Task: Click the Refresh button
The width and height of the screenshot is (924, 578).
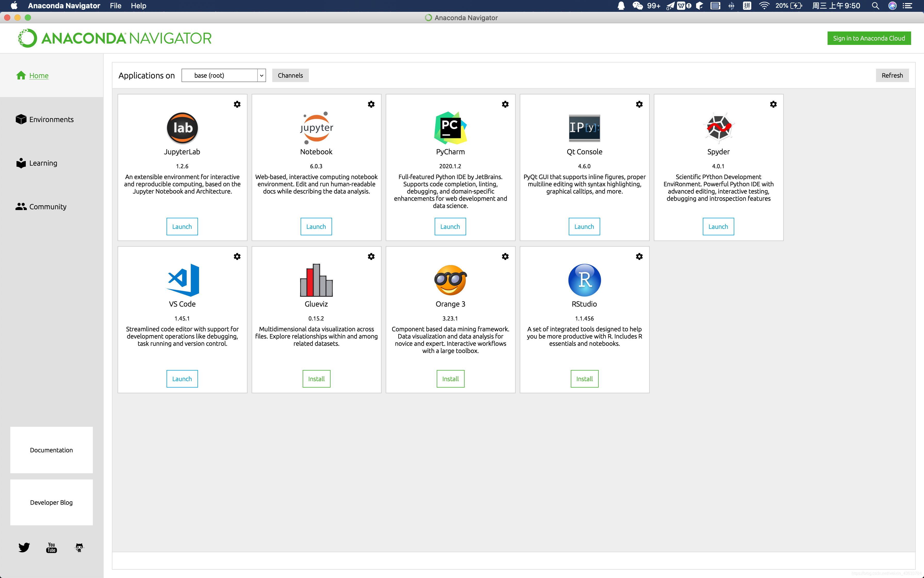Action: coord(892,75)
